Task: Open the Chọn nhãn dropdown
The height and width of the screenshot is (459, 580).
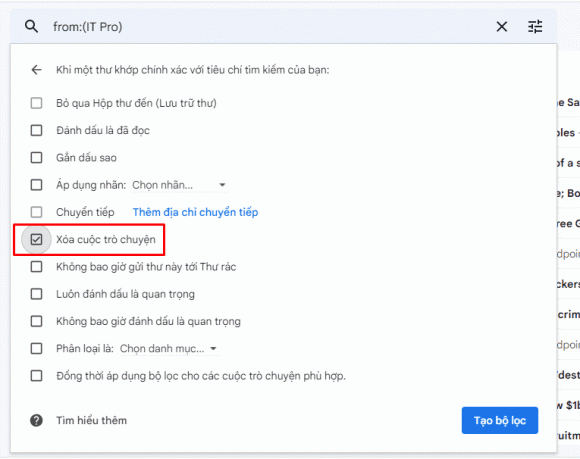Action: click(179, 185)
